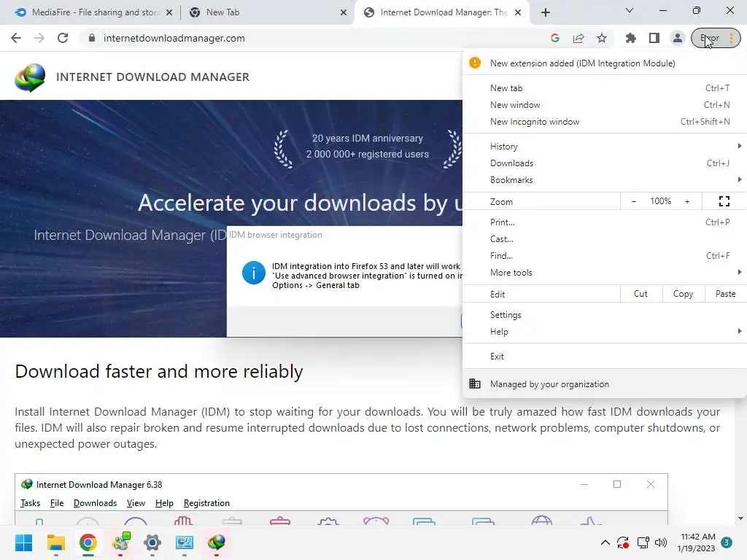747x560 pixels.
Task: Close the MediaFire tab
Action: pos(169,13)
